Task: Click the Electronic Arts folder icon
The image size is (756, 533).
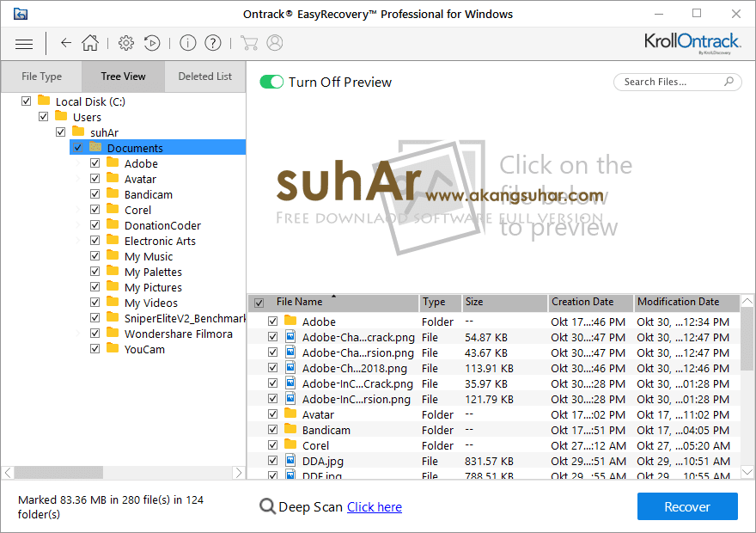Action: coord(113,240)
